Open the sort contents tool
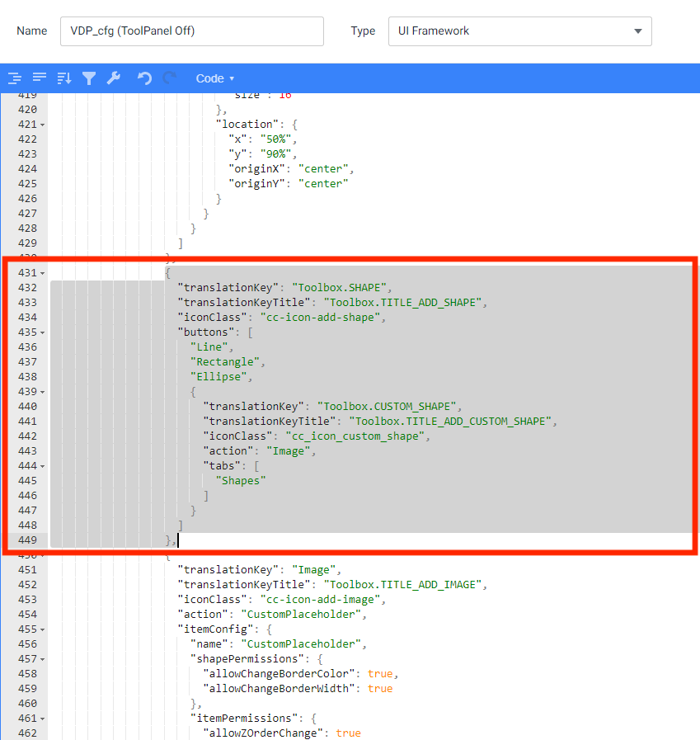 pos(64,78)
